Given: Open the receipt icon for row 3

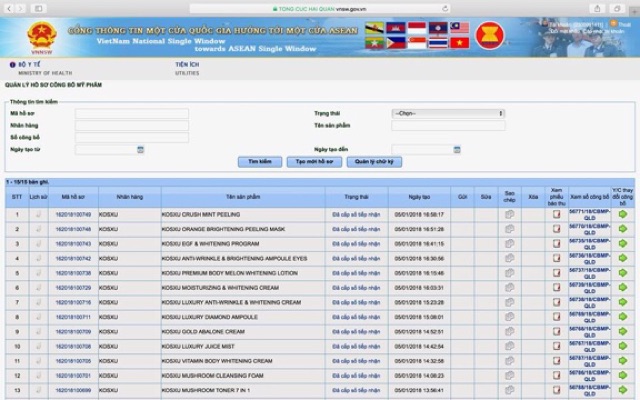Looking at the screenshot, I should pyautogui.click(x=556, y=244).
